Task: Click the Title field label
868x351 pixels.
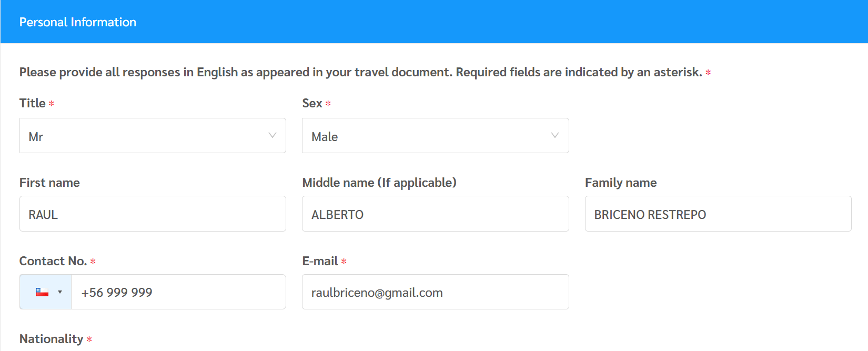Action: (x=33, y=103)
